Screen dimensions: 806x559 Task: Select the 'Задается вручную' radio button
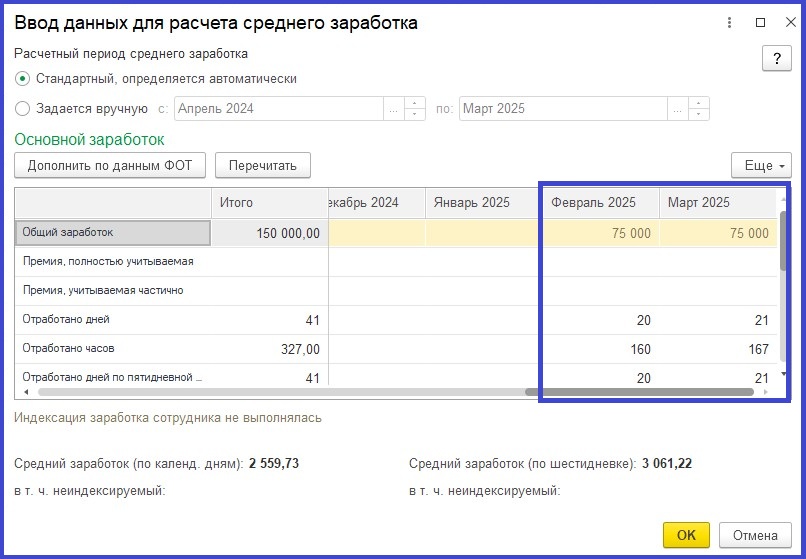pos(22,109)
